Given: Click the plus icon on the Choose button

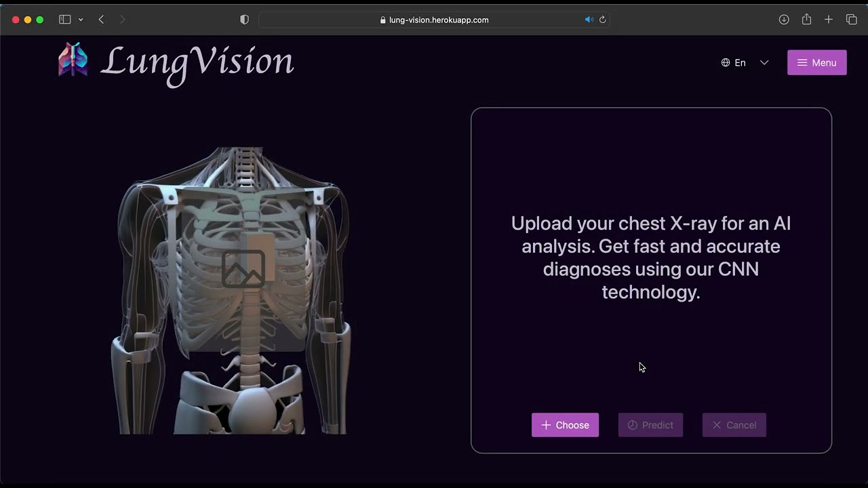Looking at the screenshot, I should 547,425.
